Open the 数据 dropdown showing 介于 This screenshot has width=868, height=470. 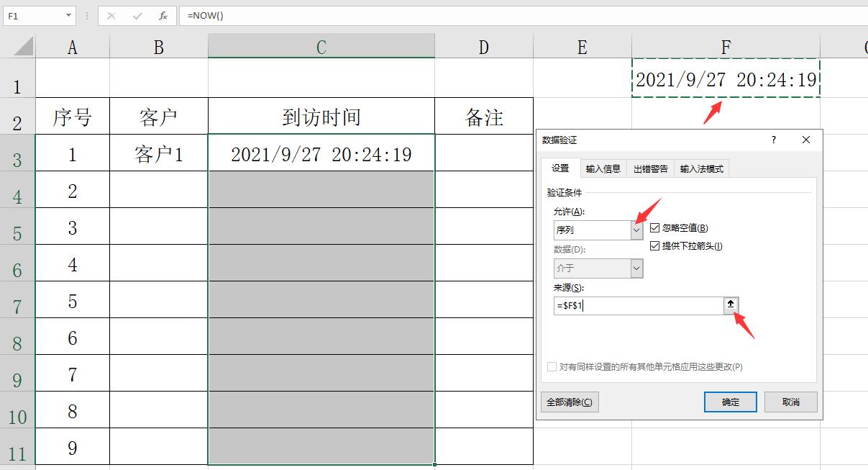tap(636, 268)
